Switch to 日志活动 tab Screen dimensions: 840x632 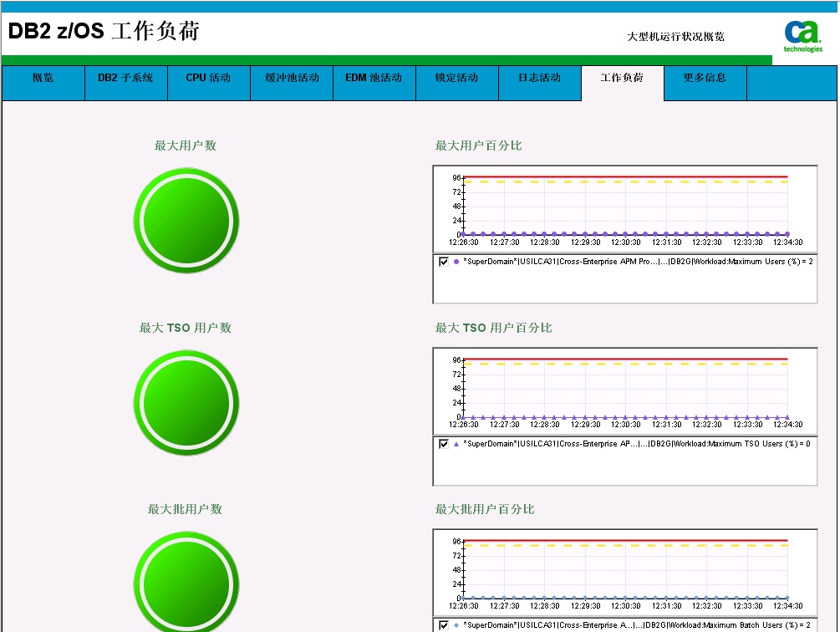click(x=540, y=83)
